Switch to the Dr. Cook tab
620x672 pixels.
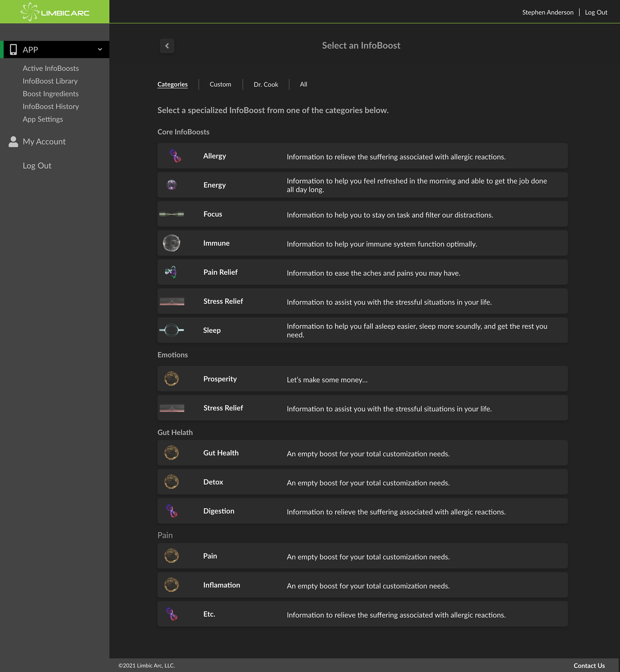266,84
